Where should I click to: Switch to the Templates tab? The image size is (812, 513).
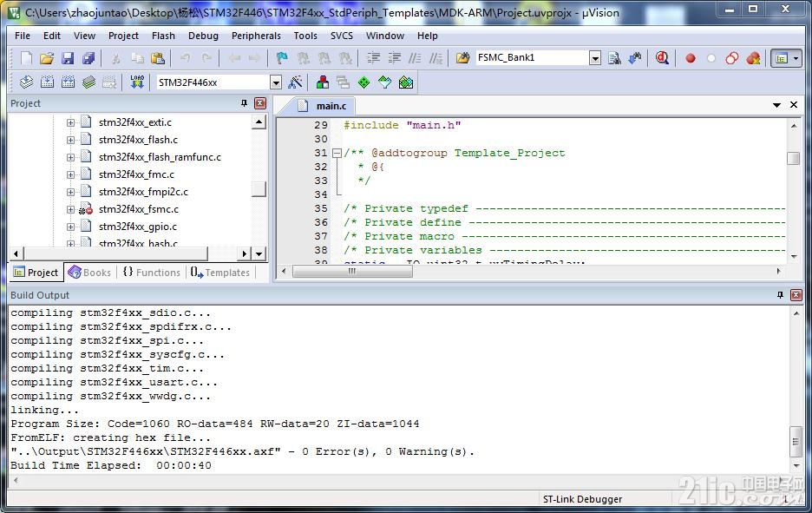coord(219,273)
